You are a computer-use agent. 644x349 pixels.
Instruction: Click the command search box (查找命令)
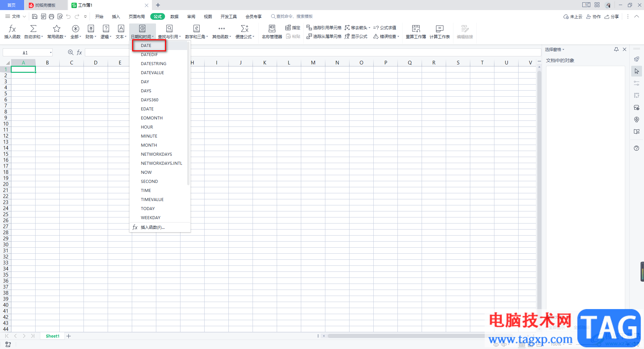[x=292, y=16]
